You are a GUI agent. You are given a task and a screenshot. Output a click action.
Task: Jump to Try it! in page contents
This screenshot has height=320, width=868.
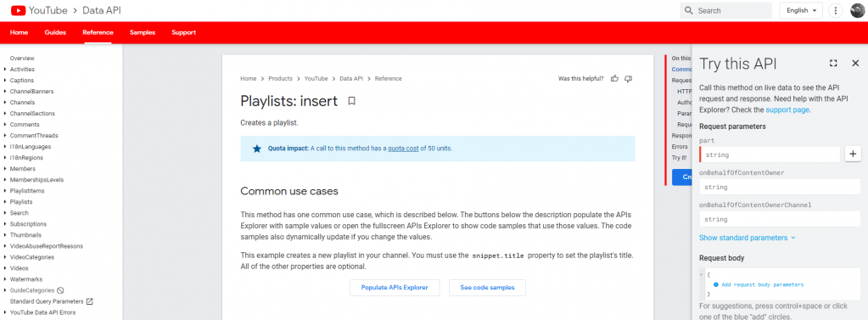tap(680, 158)
